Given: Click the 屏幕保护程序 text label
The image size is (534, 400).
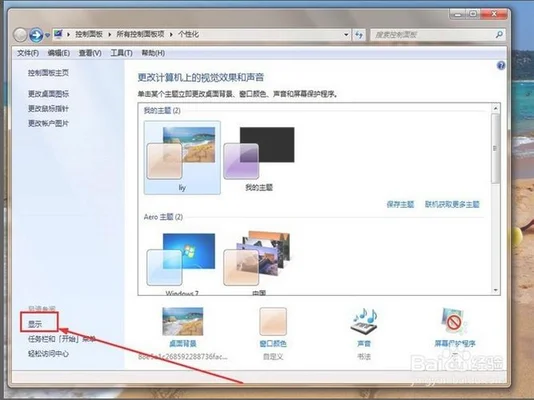Looking at the screenshot, I should click(x=455, y=344).
